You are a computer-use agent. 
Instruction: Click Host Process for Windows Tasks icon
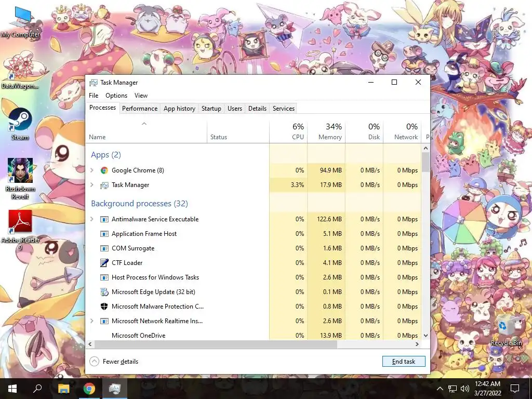[104, 277]
